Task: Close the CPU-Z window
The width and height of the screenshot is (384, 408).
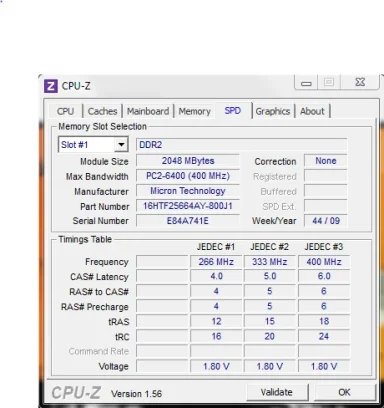Action: point(360,82)
